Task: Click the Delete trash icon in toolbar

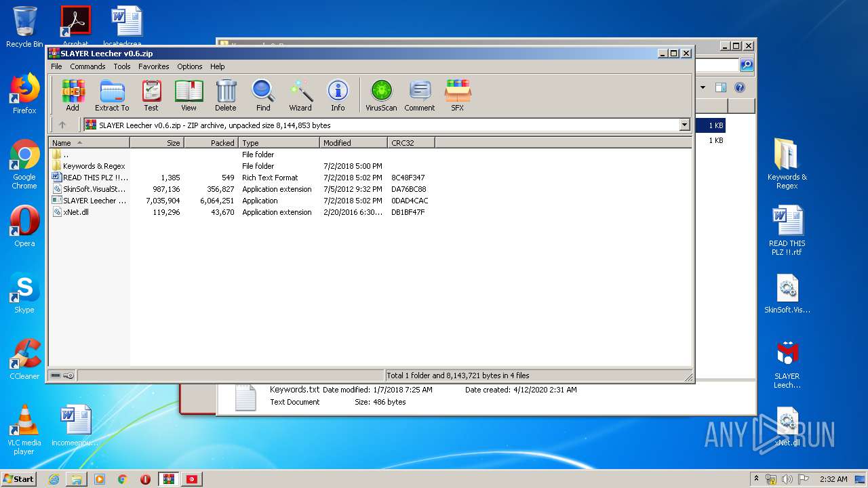Action: coord(226,95)
